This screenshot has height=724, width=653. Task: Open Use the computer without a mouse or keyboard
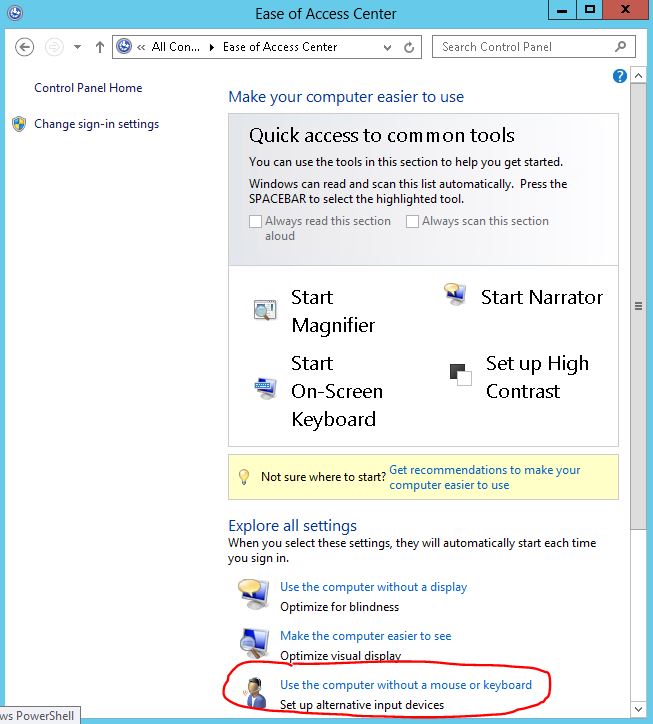pos(405,685)
